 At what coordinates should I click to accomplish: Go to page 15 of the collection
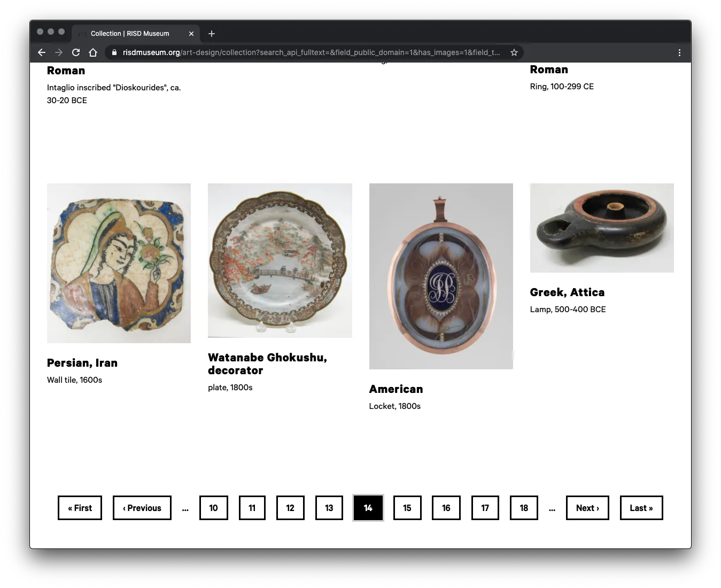(x=407, y=508)
